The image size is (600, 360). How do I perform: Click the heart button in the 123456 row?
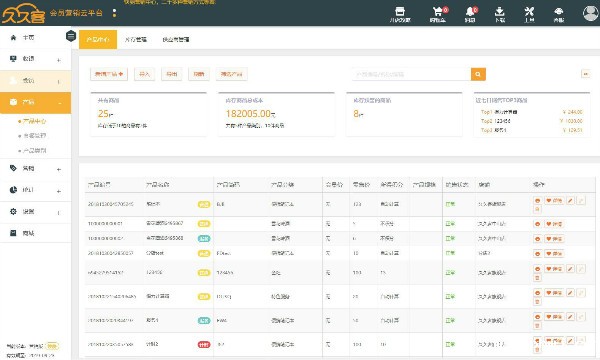554,269
